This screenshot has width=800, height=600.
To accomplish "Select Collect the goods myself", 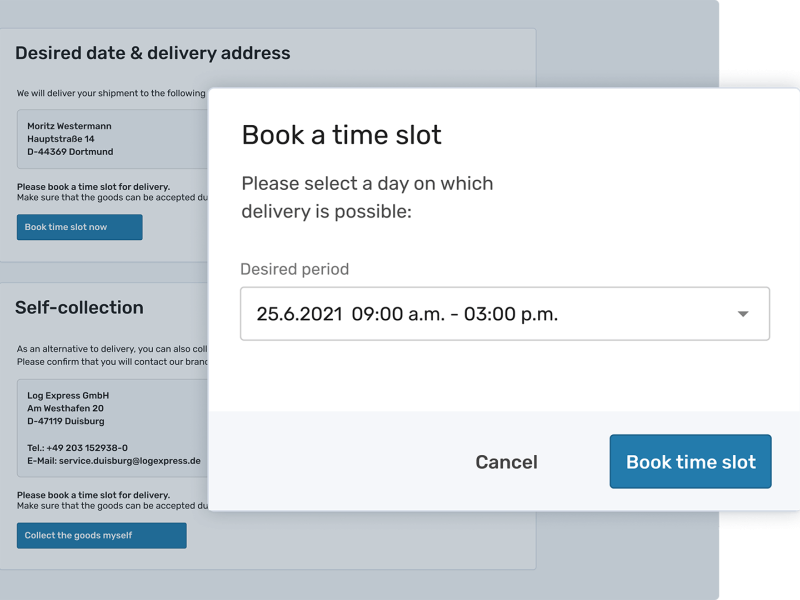I will (101, 535).
